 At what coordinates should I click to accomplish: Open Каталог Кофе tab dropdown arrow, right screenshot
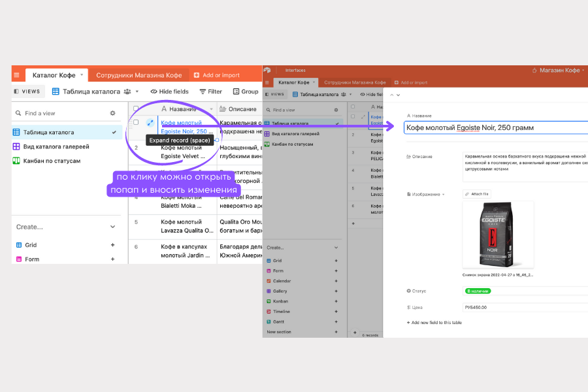click(314, 82)
